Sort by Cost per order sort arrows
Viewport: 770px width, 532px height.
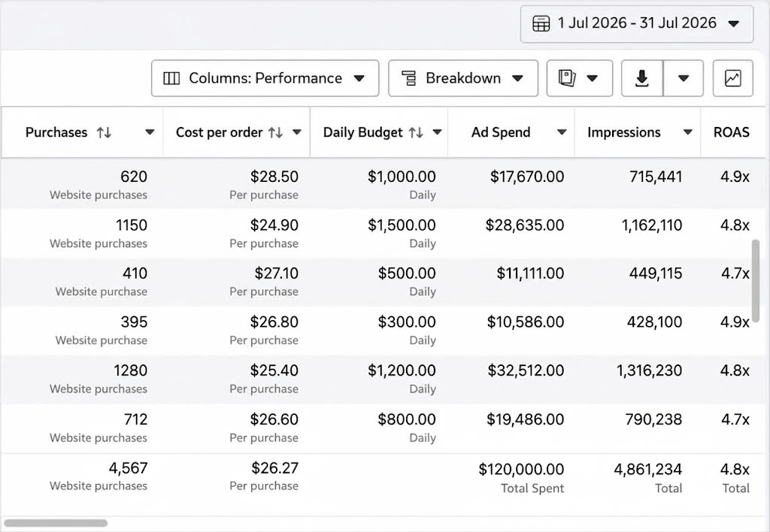[x=275, y=132]
